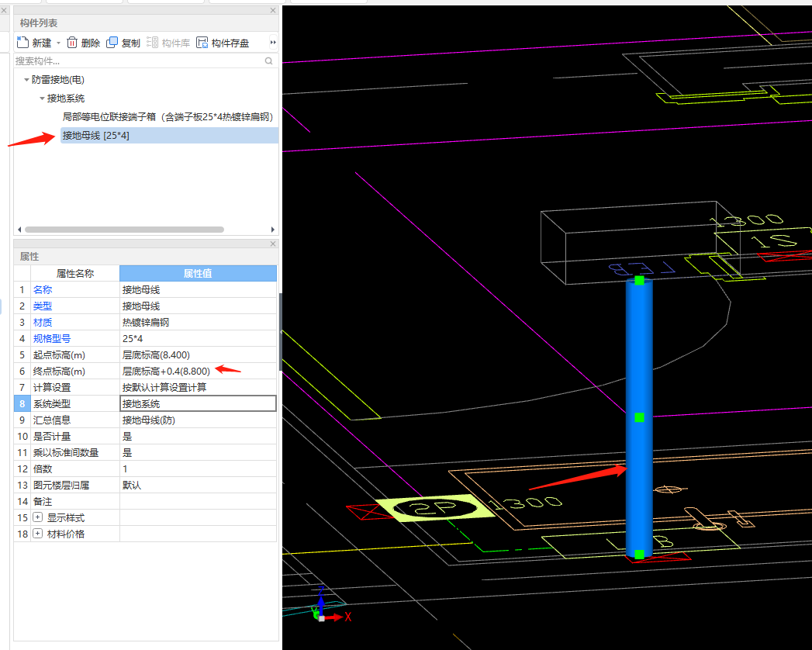
Task: Close the 构件列表 panel
Action: [x=273, y=10]
